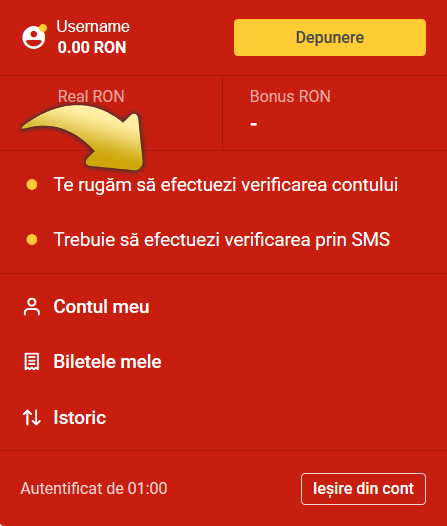Click the up-down arrows icon beside Istoric
The width and height of the screenshot is (447, 526).
pyautogui.click(x=32, y=418)
